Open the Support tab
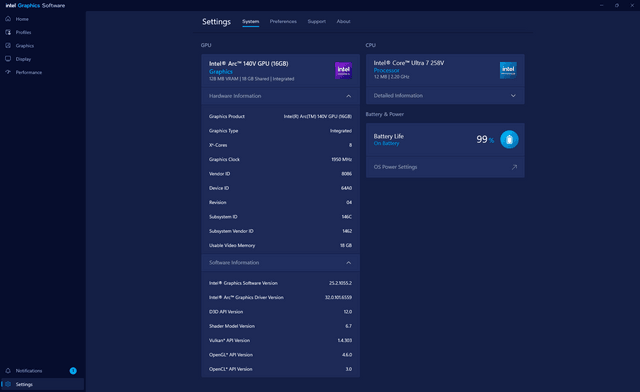 coord(317,22)
